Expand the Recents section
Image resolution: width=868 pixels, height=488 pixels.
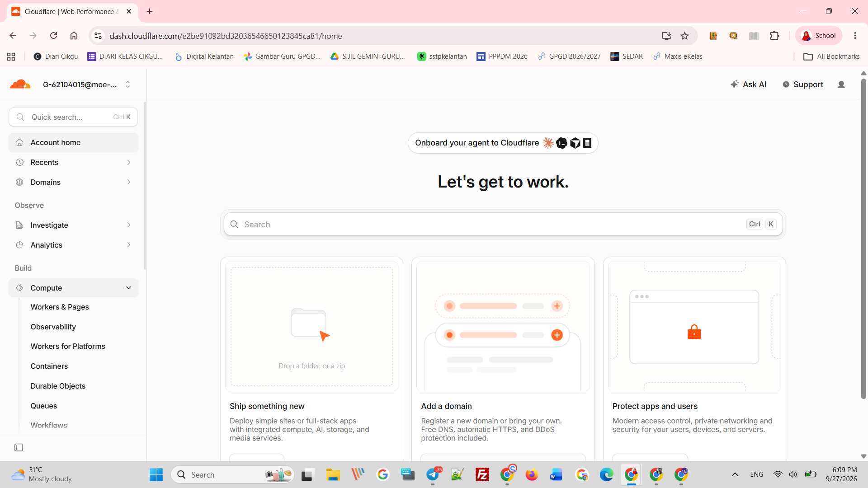point(73,162)
